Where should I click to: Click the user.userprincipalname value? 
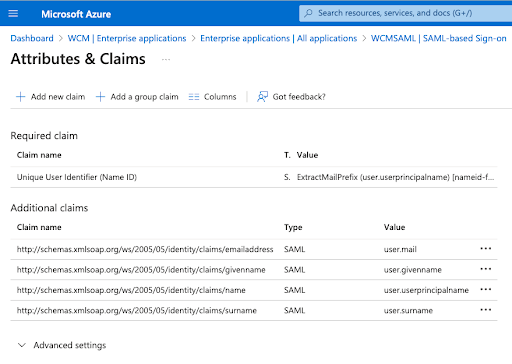tap(426, 290)
